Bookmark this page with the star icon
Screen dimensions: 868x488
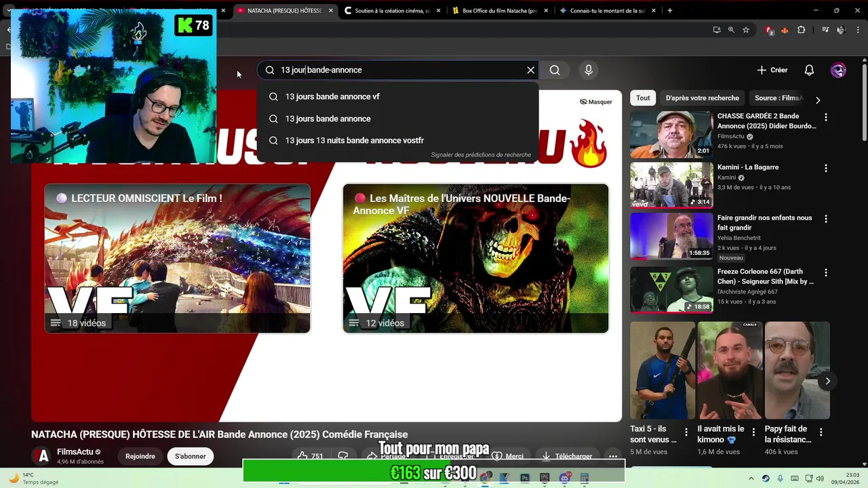point(746,30)
